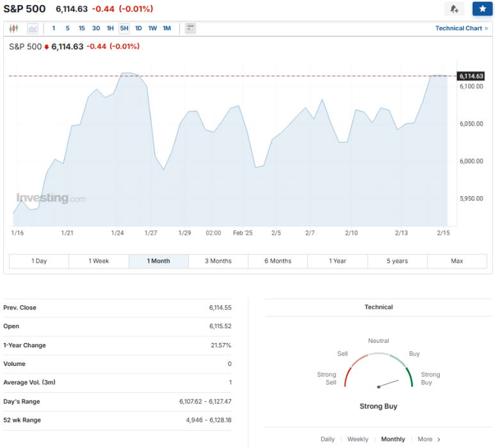Select the 5H chart interval

point(124,28)
